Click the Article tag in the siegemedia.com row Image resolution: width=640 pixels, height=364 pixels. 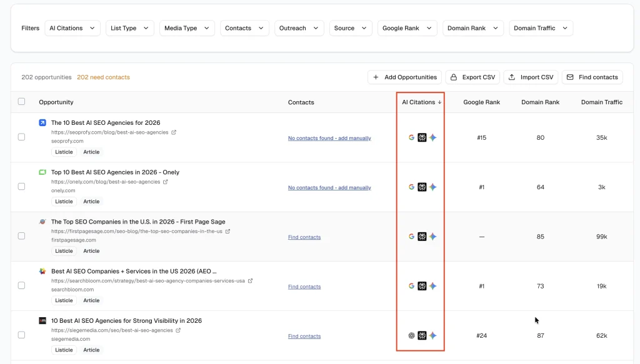[91, 350]
